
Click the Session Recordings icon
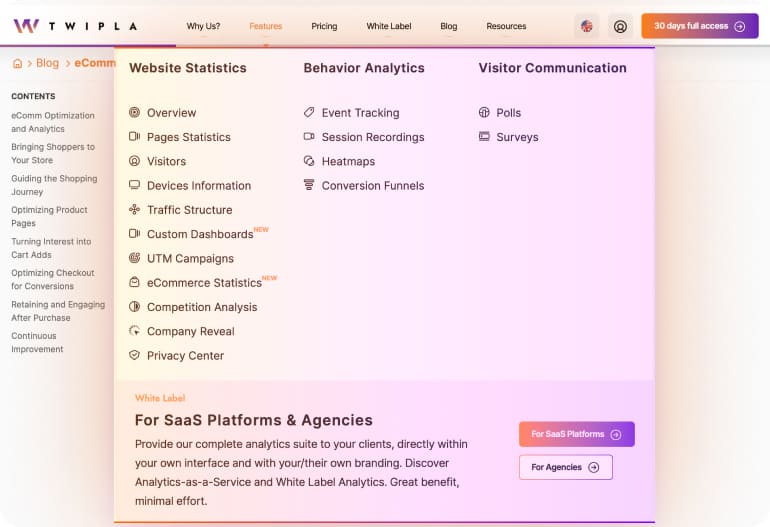pyautogui.click(x=310, y=137)
